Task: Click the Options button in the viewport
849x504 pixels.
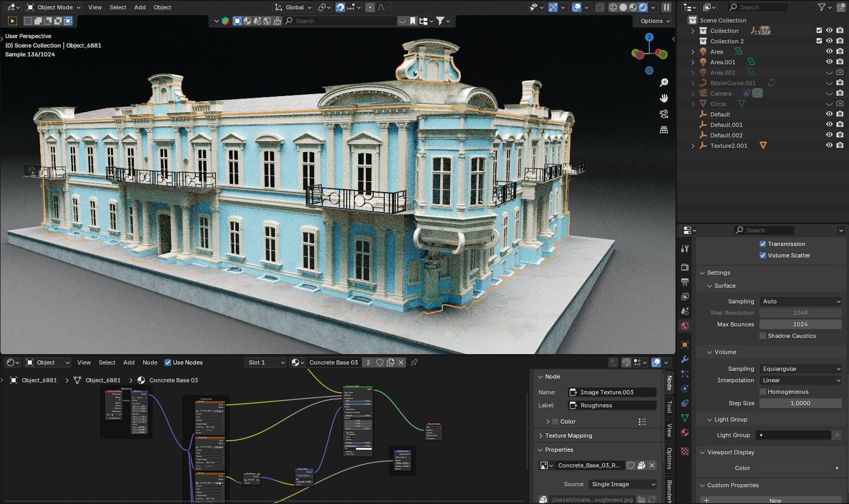Action: [652, 21]
